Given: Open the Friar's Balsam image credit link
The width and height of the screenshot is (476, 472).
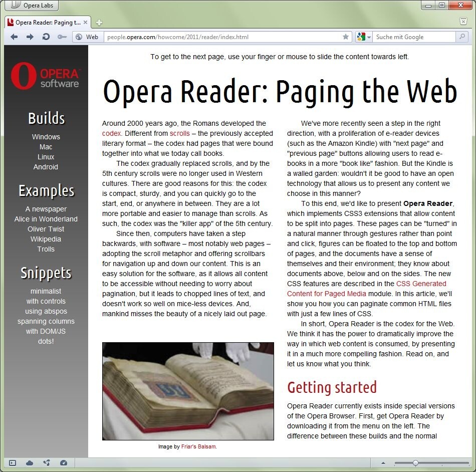Looking at the screenshot, I should tap(198, 447).
